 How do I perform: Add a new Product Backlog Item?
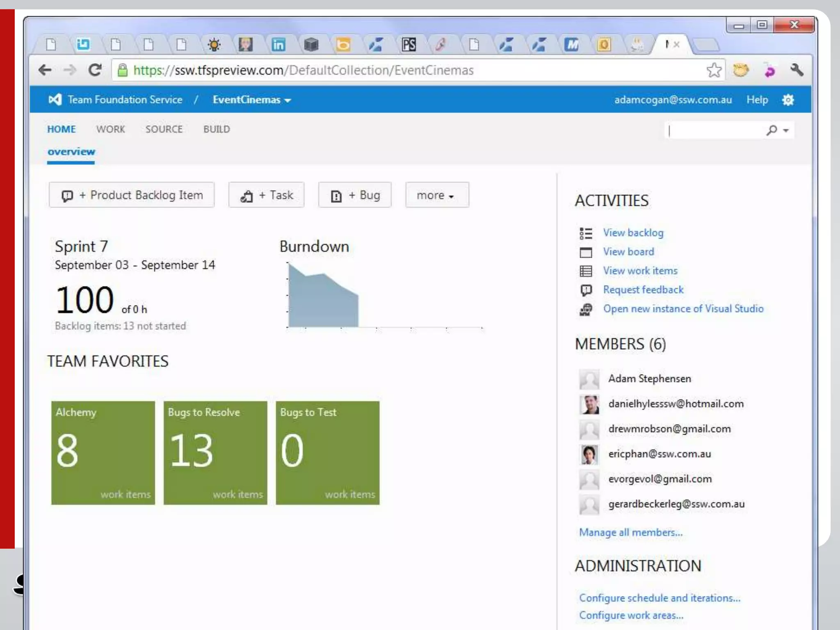132,195
